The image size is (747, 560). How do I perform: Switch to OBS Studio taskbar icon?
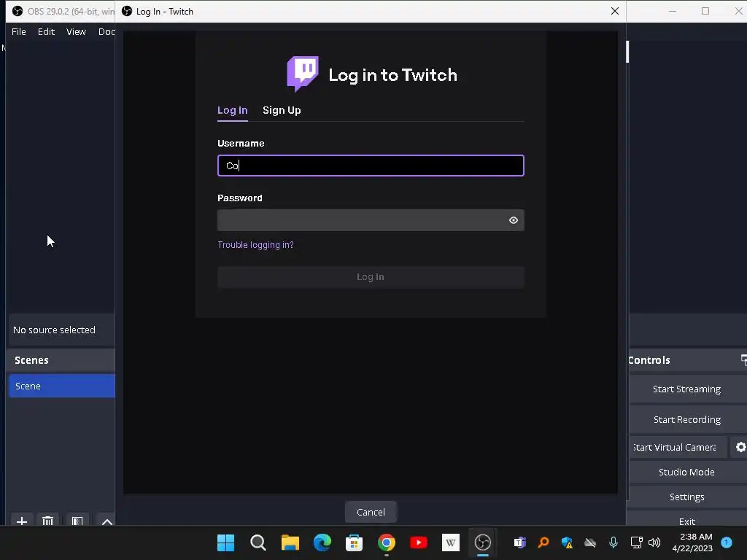click(483, 542)
